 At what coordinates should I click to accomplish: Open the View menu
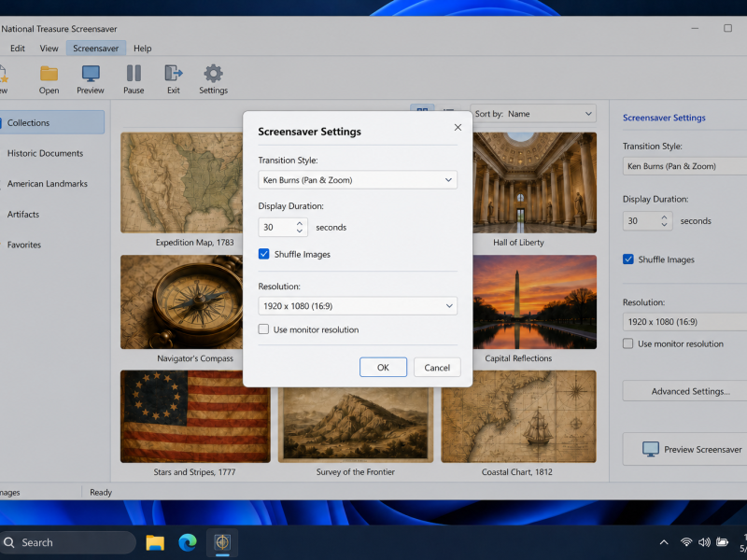[x=49, y=49]
